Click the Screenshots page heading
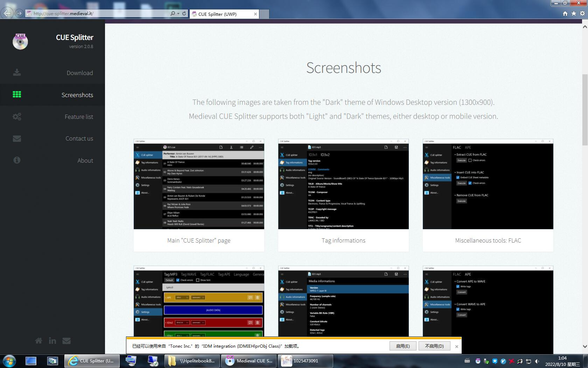Viewport: 588px width, 368px height. (343, 68)
